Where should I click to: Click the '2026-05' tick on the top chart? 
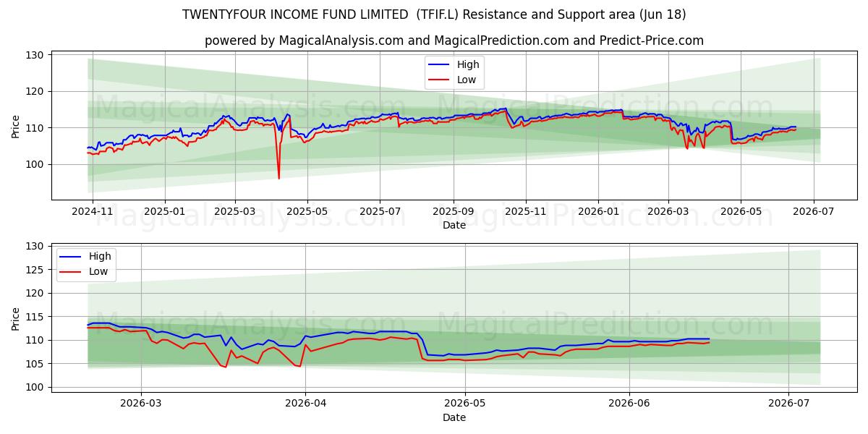tap(740, 211)
